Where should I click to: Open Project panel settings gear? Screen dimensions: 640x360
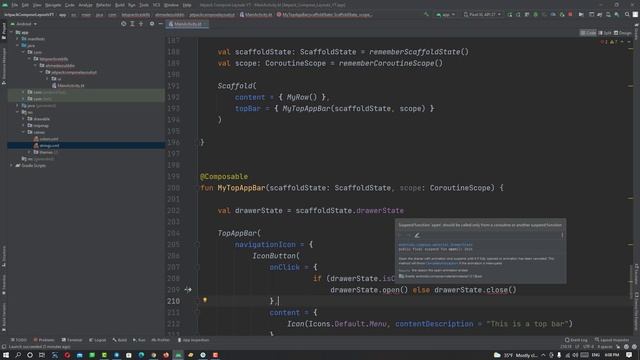coord(152,24)
